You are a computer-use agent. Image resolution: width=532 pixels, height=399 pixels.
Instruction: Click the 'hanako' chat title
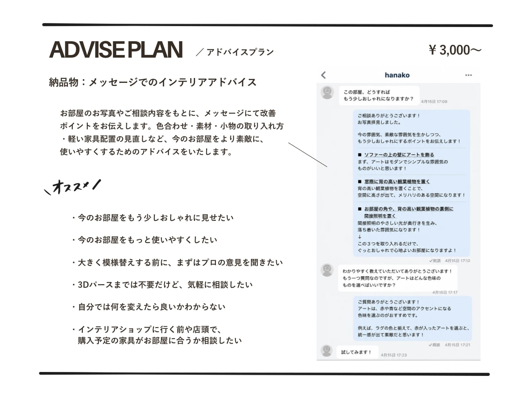(397, 75)
